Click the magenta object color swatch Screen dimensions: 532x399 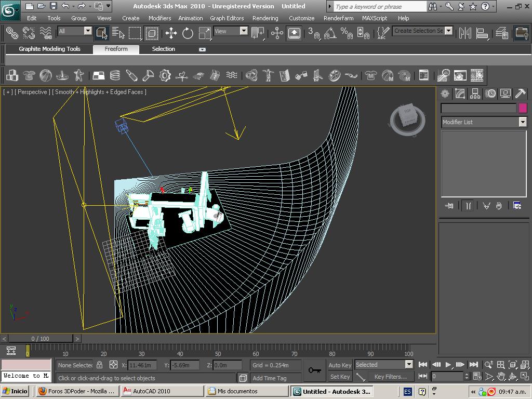click(x=523, y=108)
